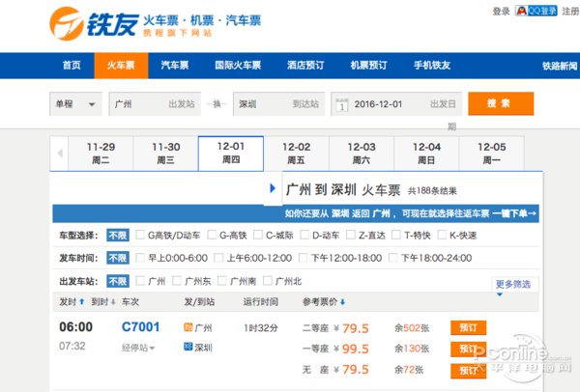Check 下午12:00-18:00 departure time
Image resolution: width=580 pixels, height=392 pixels.
click(x=303, y=258)
